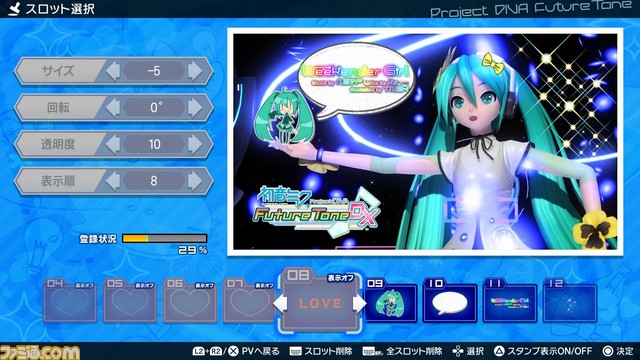The height and width of the screenshot is (360, 640).
Task: Select slot 10 speech bubble stamp
Action: 450,301
